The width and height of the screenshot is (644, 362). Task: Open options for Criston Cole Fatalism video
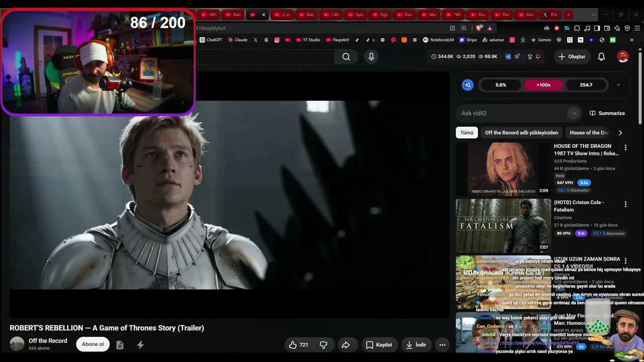pyautogui.click(x=625, y=204)
